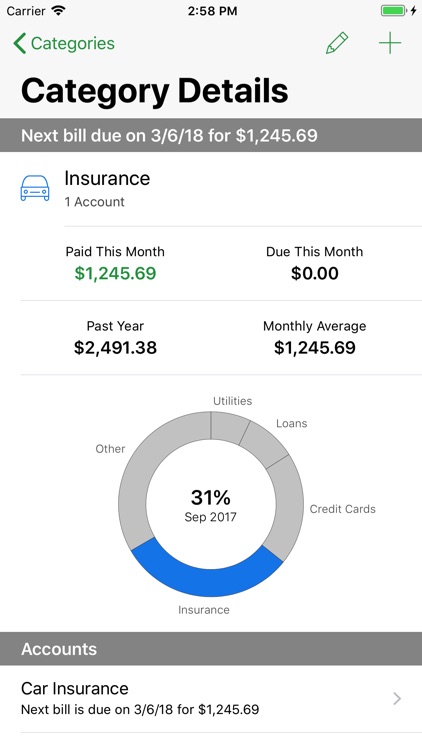Image resolution: width=422 pixels, height=750 pixels.
Task: Tap the pencil edit icon
Action: tap(337, 43)
